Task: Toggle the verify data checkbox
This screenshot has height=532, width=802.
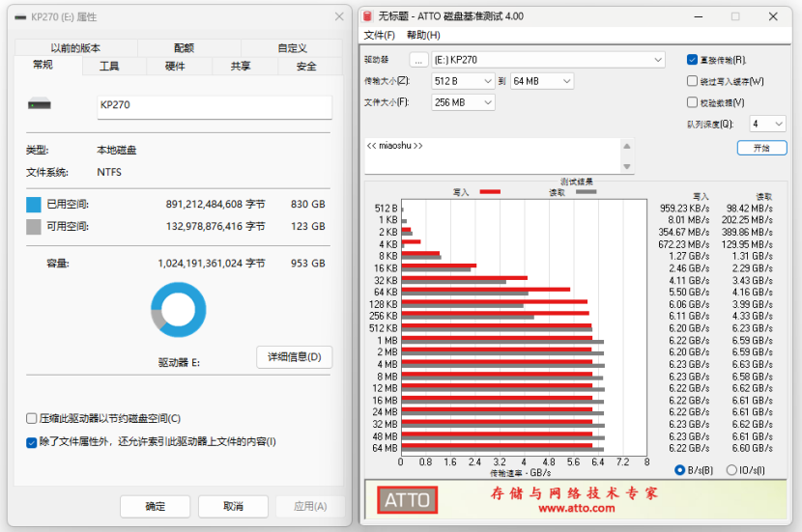Action: [692, 102]
